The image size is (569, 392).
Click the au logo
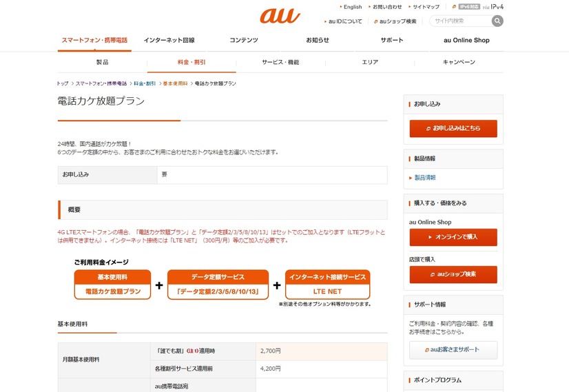coord(280,16)
